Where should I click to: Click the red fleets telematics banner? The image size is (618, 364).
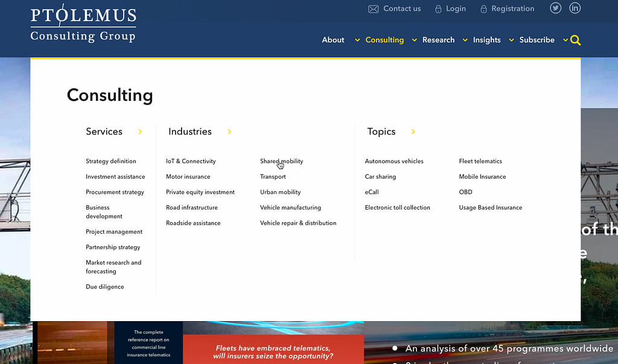(x=273, y=350)
